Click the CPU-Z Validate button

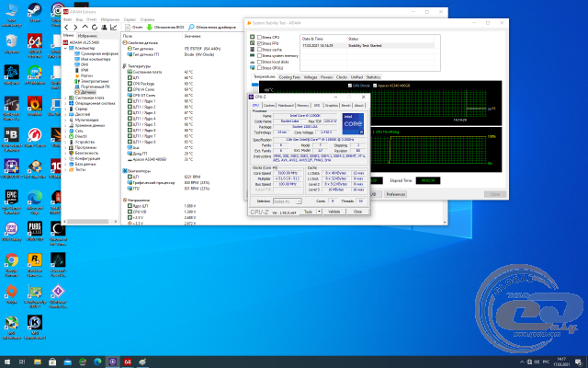pos(334,212)
